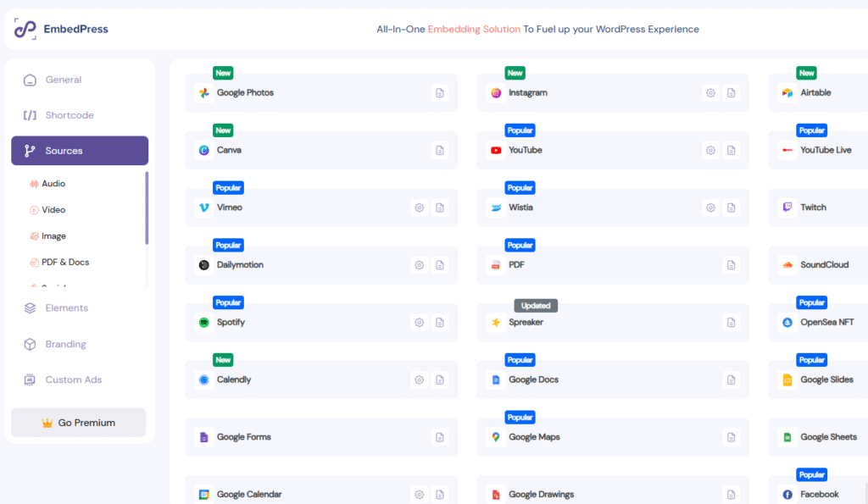
Task: Click the "Embedding Solution" tagline text
Action: coord(474,30)
